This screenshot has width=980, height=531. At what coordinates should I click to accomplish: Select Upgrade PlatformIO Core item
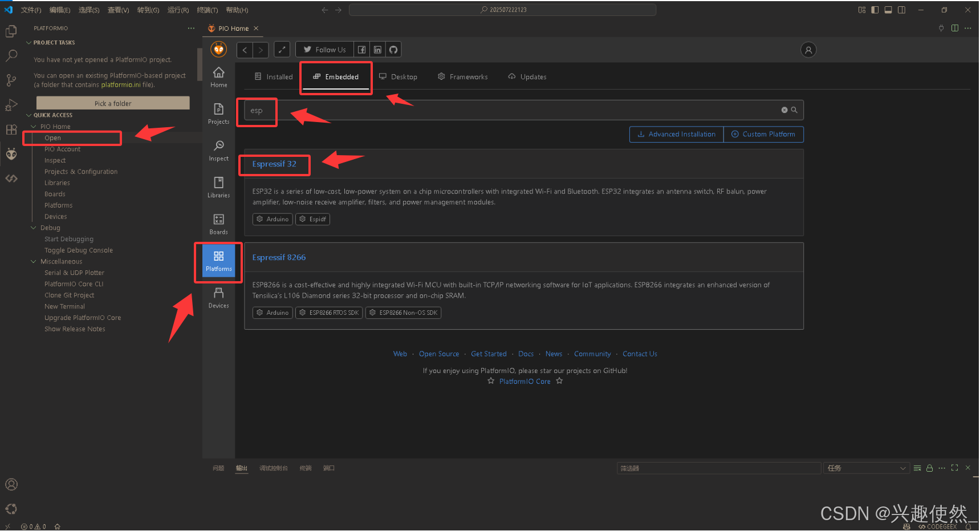point(83,318)
